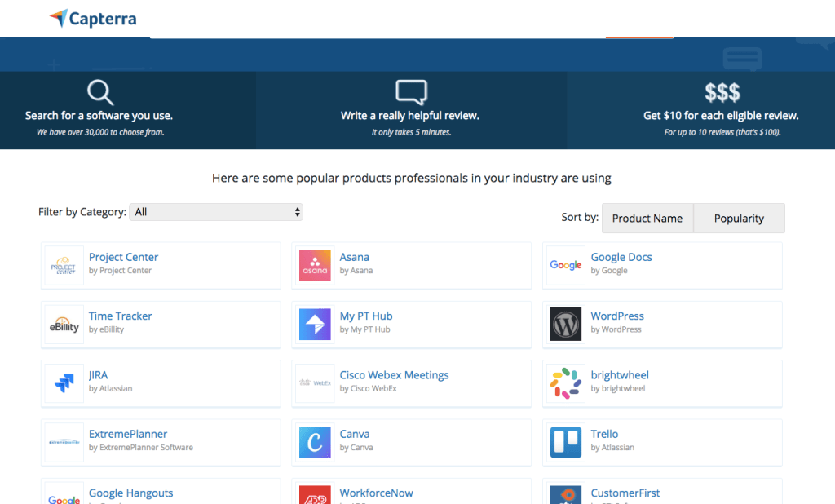Click 'Write a really helpful review.' text
Screen dimensions: 835x504
tap(410, 116)
